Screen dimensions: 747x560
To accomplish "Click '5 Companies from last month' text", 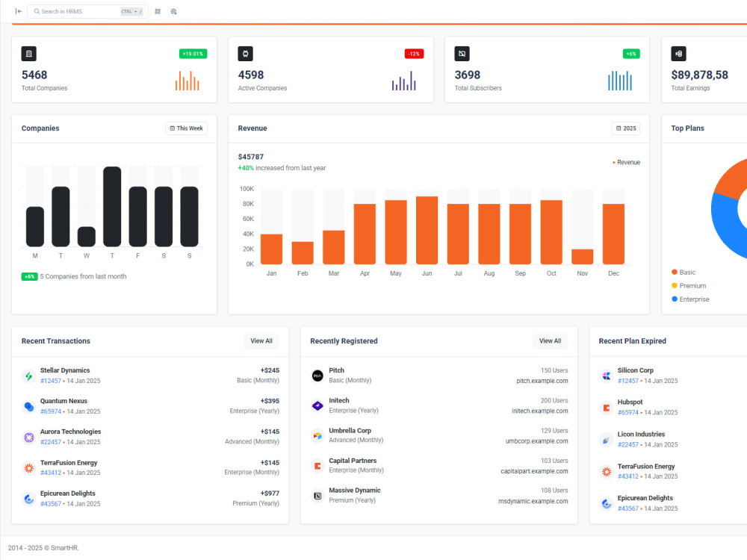I will (84, 276).
